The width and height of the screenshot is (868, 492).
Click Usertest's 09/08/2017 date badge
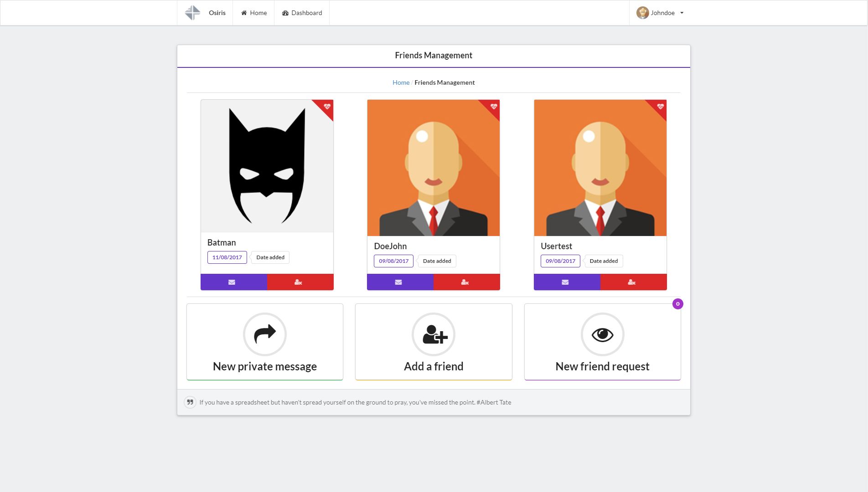[x=561, y=261]
